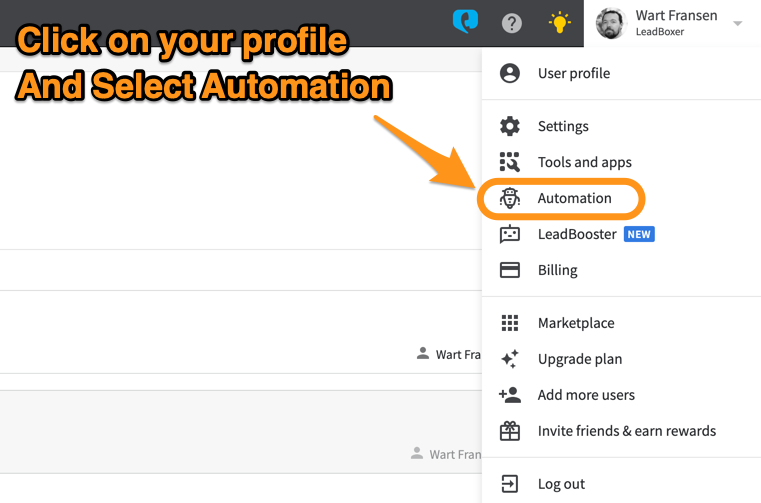Click the Marketplace grid icon

[x=510, y=323]
